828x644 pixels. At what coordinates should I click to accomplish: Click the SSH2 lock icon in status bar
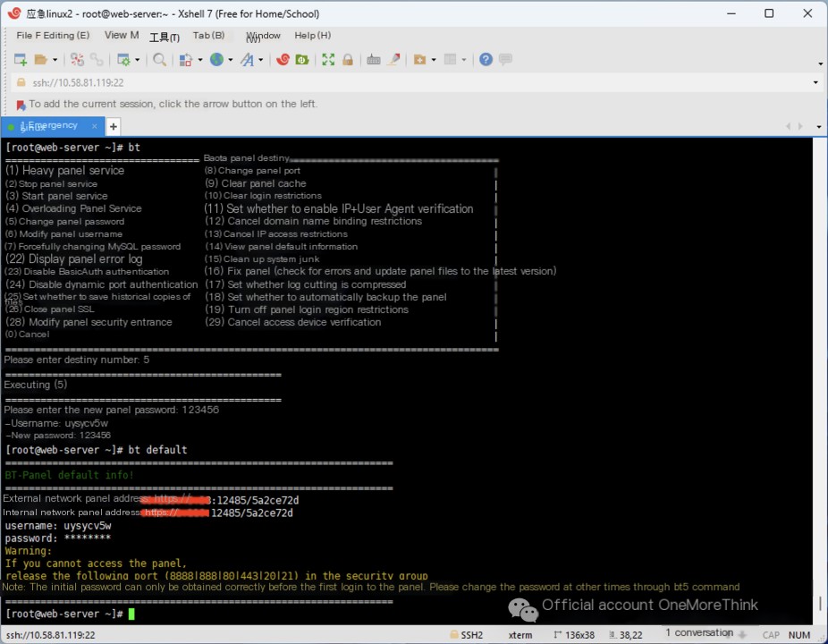453,634
